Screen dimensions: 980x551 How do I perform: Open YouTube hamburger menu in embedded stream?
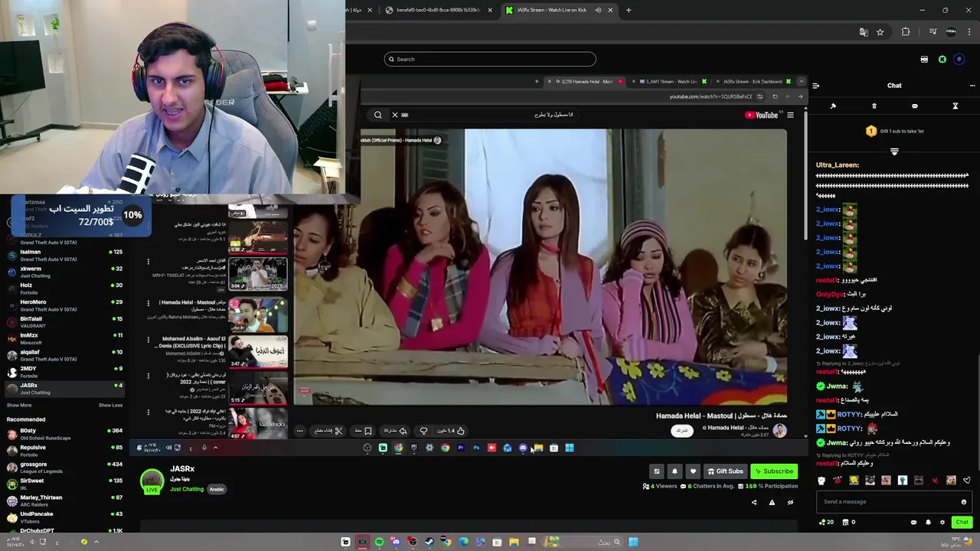790,115
